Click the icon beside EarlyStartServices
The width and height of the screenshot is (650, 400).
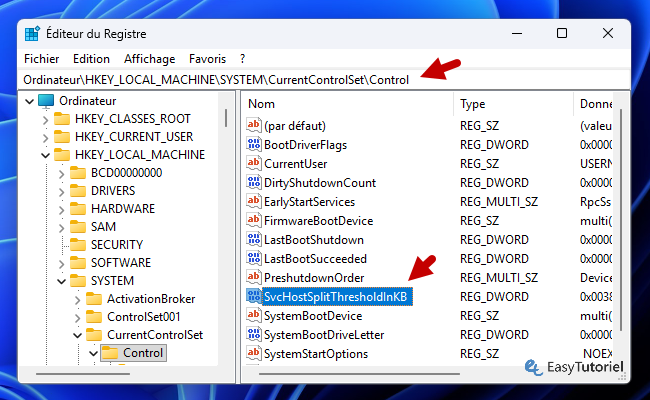(254, 201)
